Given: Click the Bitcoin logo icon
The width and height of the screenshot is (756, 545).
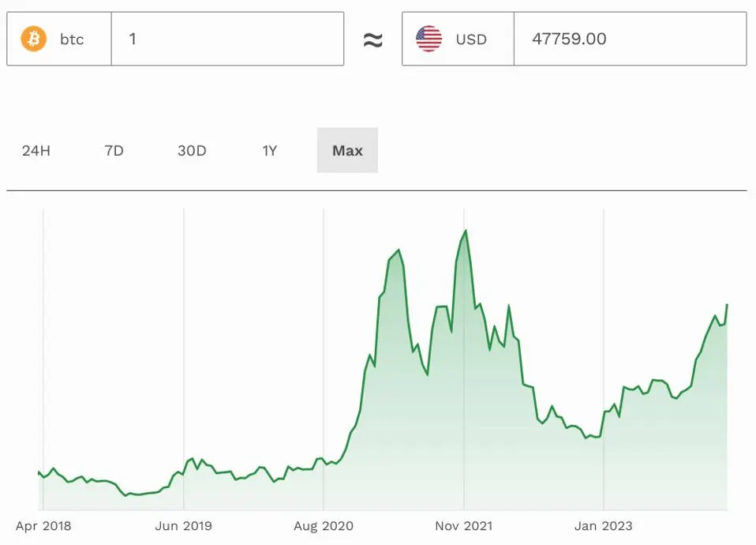Looking at the screenshot, I should coord(32,38).
